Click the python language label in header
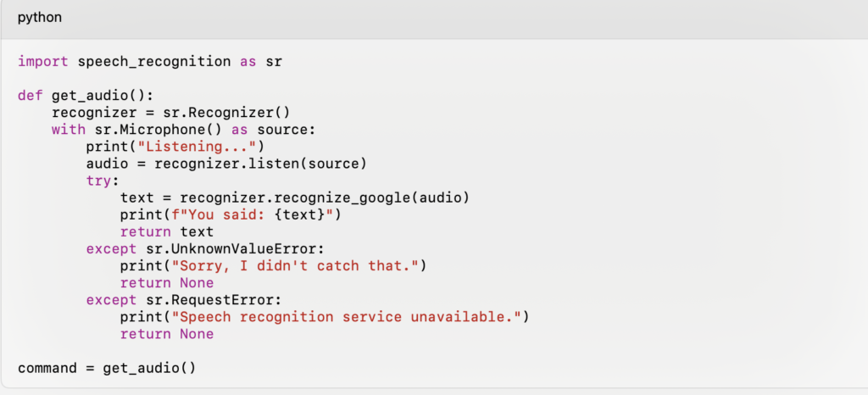The image size is (868, 395). (x=40, y=18)
